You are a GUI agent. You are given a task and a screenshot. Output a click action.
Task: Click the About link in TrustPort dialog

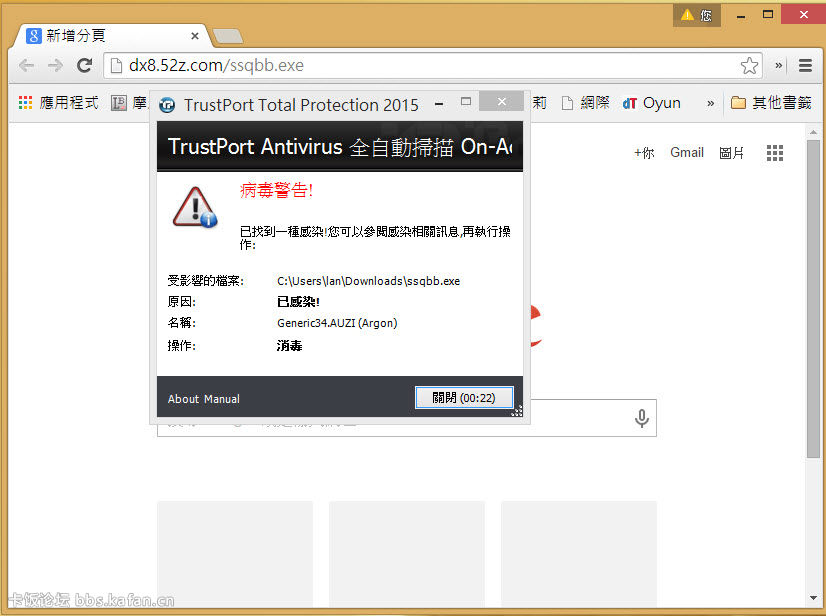click(x=183, y=399)
